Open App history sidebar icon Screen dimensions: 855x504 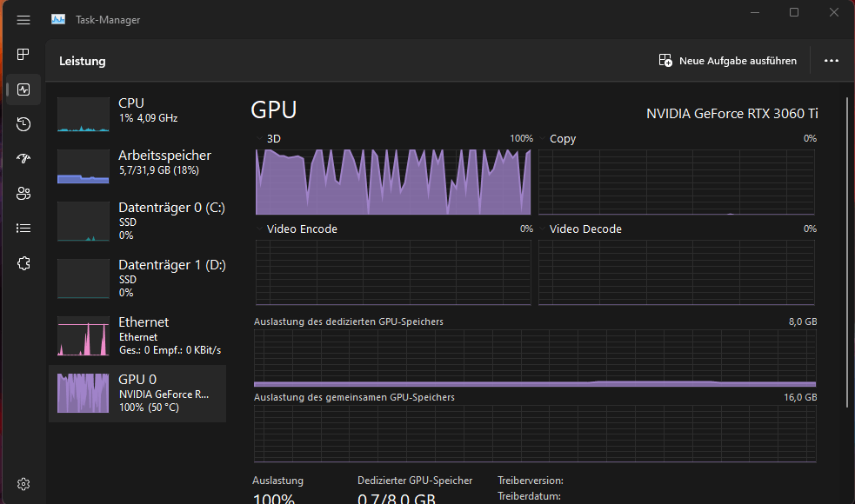pyautogui.click(x=23, y=124)
